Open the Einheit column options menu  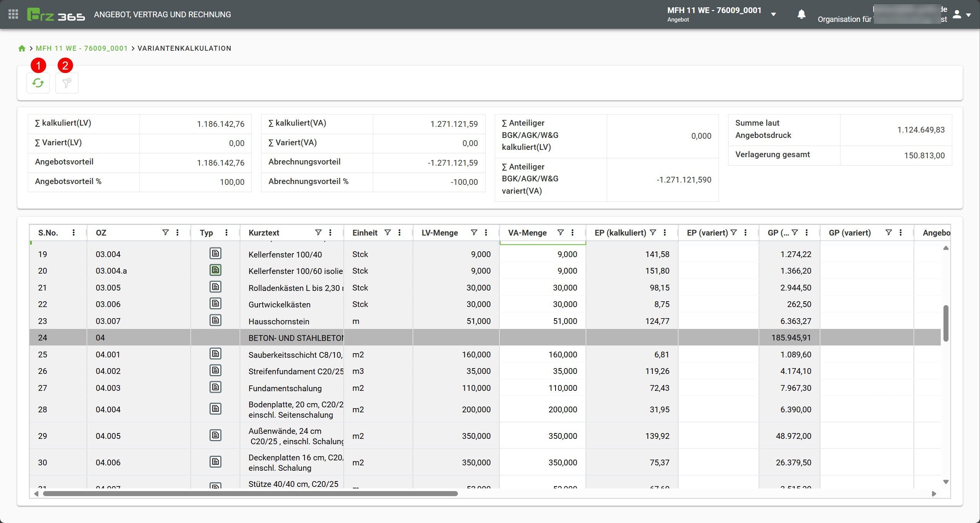[399, 232]
